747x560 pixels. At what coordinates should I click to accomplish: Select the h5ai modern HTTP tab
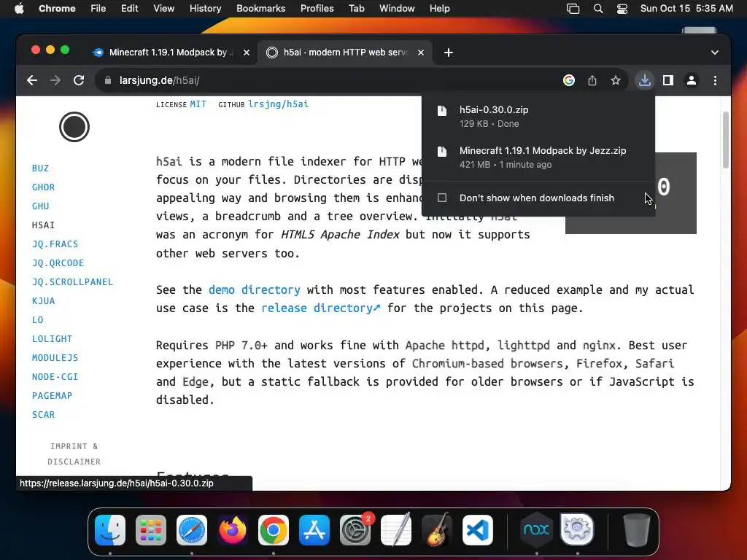click(345, 52)
